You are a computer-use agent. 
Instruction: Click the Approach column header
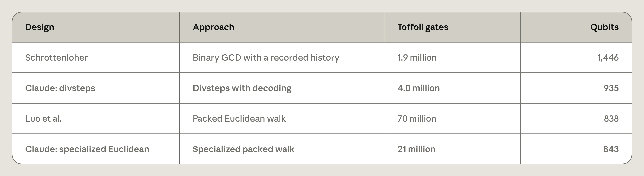213,27
